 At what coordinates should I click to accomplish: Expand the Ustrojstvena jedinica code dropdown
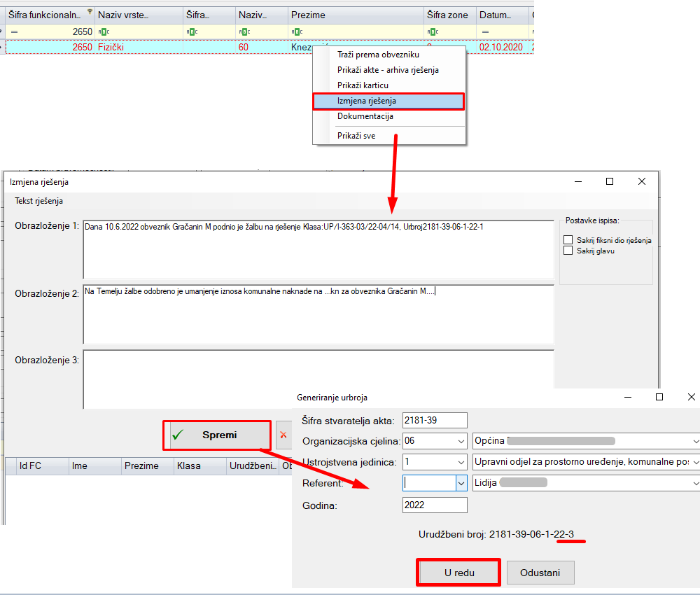coord(461,462)
